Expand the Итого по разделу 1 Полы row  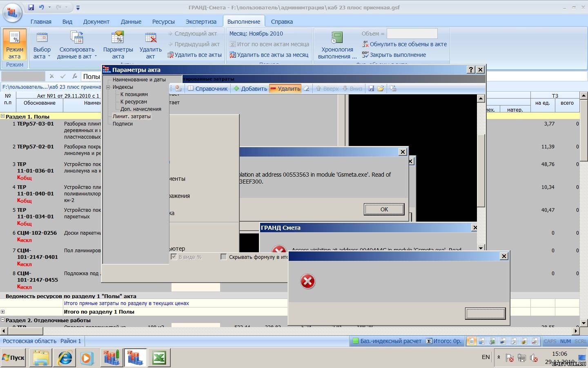[2, 312]
